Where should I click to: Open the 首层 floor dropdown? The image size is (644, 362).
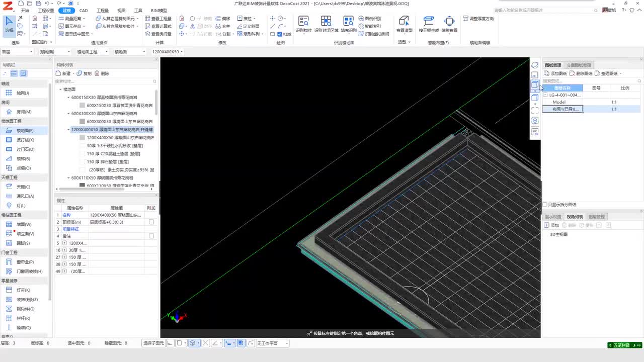click(17, 52)
